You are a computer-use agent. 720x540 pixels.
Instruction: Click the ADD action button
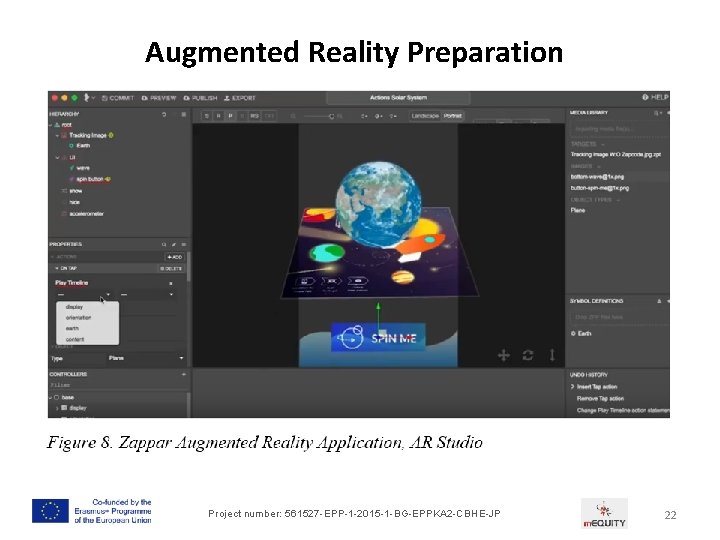click(174, 257)
